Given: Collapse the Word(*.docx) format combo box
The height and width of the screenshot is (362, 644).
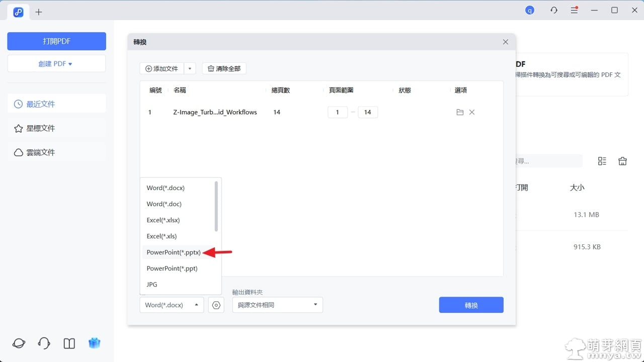Looking at the screenshot, I should (x=172, y=305).
